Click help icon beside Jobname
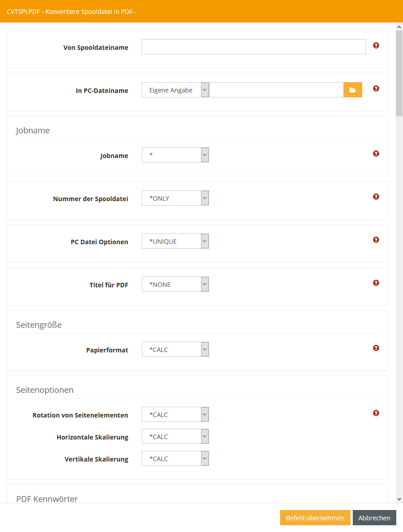The height and width of the screenshot is (532, 403). tap(376, 154)
